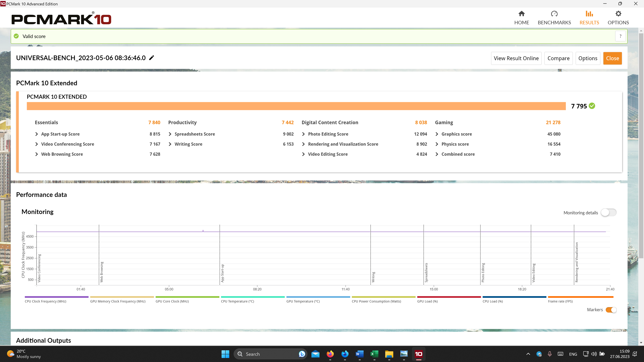
Task: Toggle GPU Memory Clock Frequency legend series
Action: [122, 299]
